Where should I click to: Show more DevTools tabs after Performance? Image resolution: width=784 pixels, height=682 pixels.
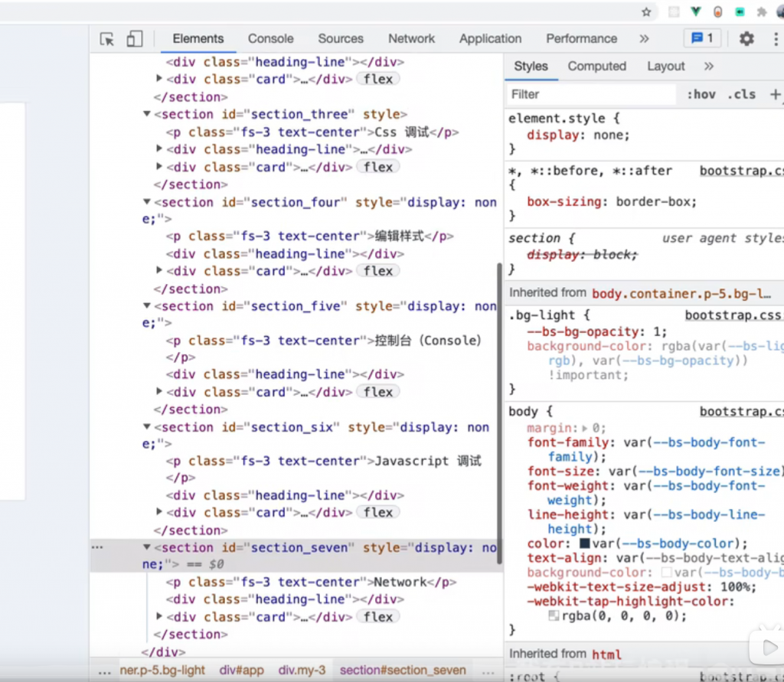[644, 39]
